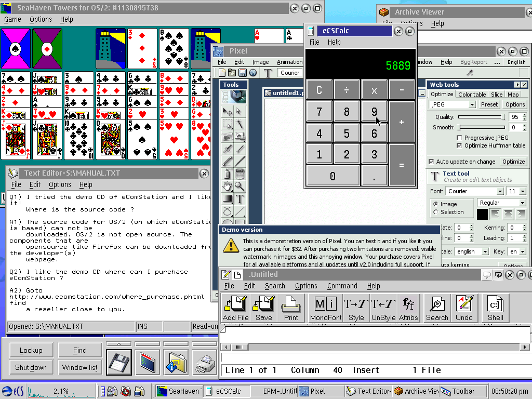Choose the Selection radio button
This screenshot has width=532, height=399.
click(x=436, y=212)
